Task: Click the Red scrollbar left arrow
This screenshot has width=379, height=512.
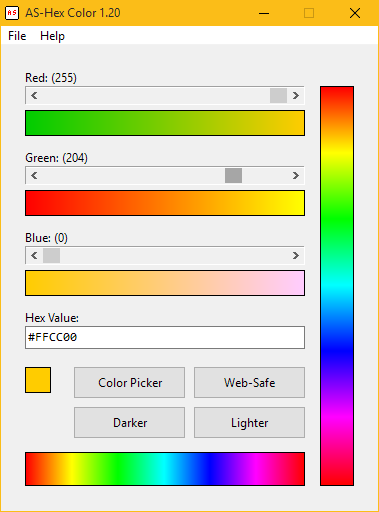Action: 34,96
